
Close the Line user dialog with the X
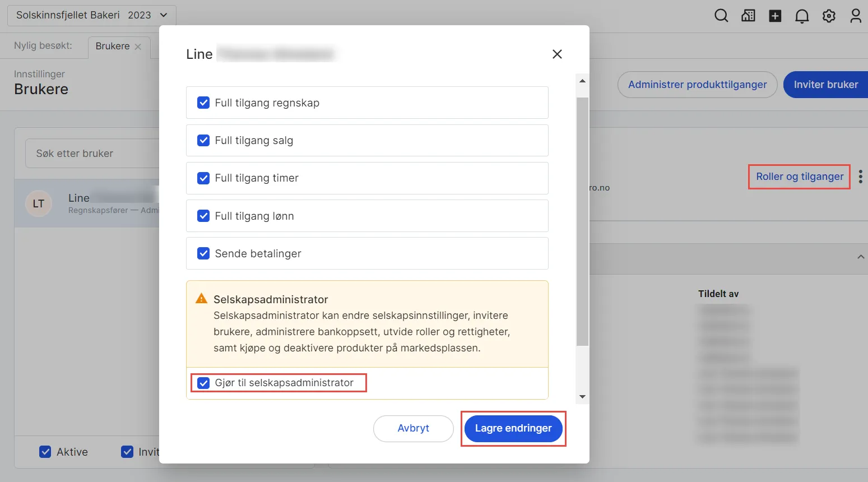click(x=557, y=54)
